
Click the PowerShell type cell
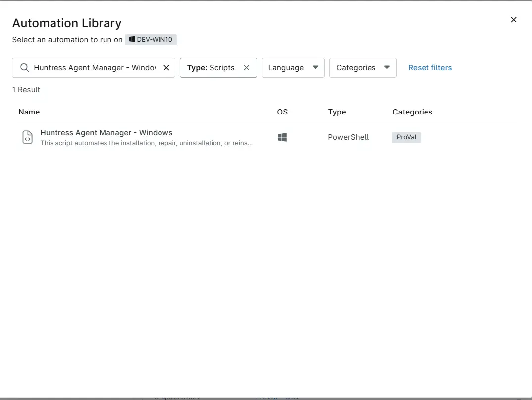click(348, 137)
